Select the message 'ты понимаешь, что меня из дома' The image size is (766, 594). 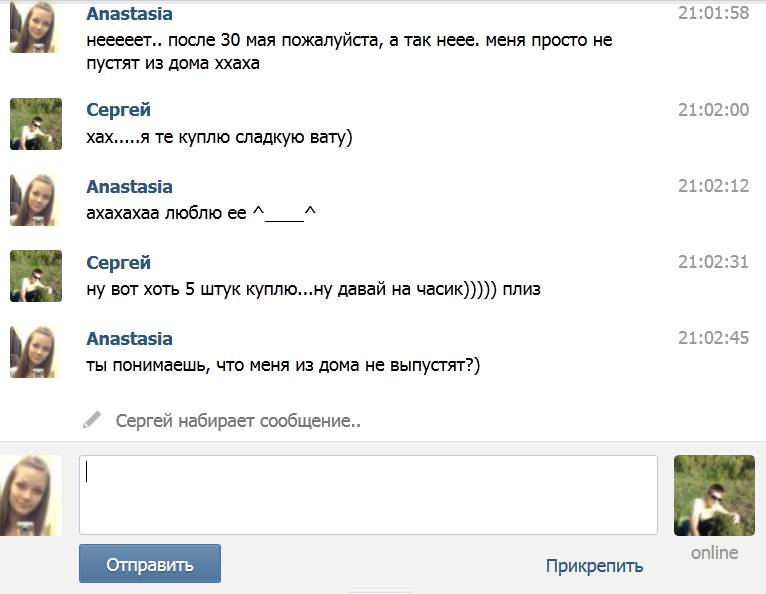283,365
